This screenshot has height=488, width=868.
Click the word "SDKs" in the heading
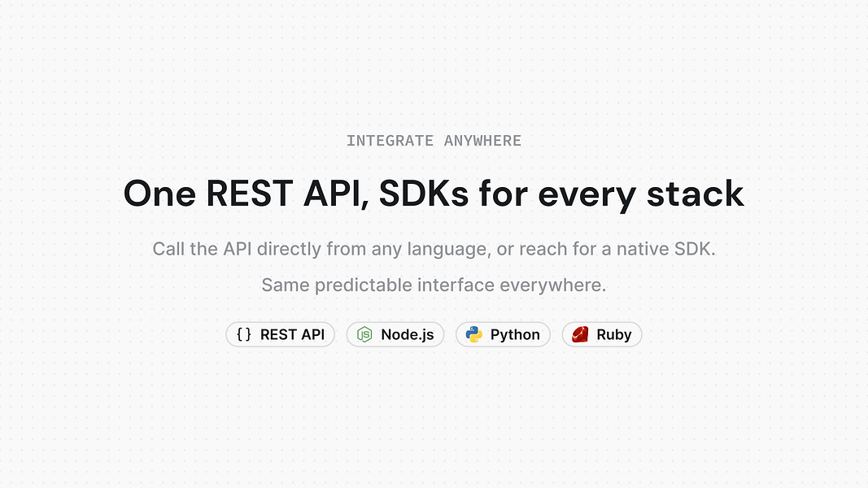(424, 194)
